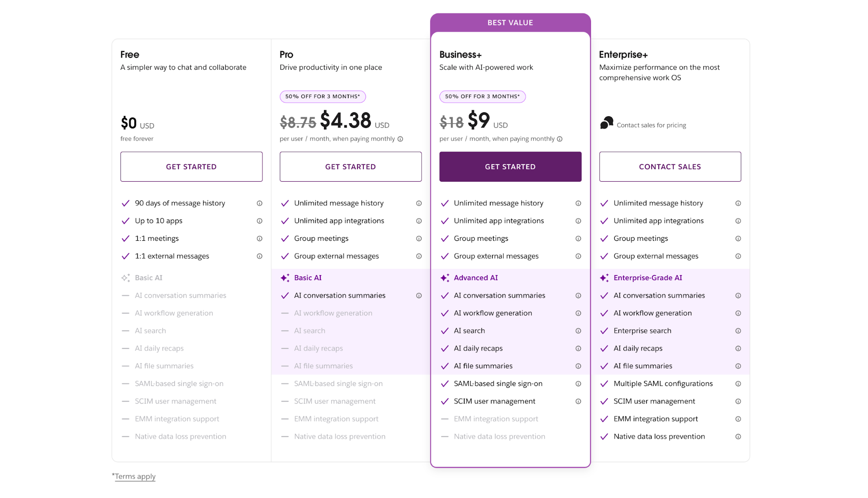Open info icon next to Business+ monthly pricing
The width and height of the screenshot is (868, 498).
(560, 139)
